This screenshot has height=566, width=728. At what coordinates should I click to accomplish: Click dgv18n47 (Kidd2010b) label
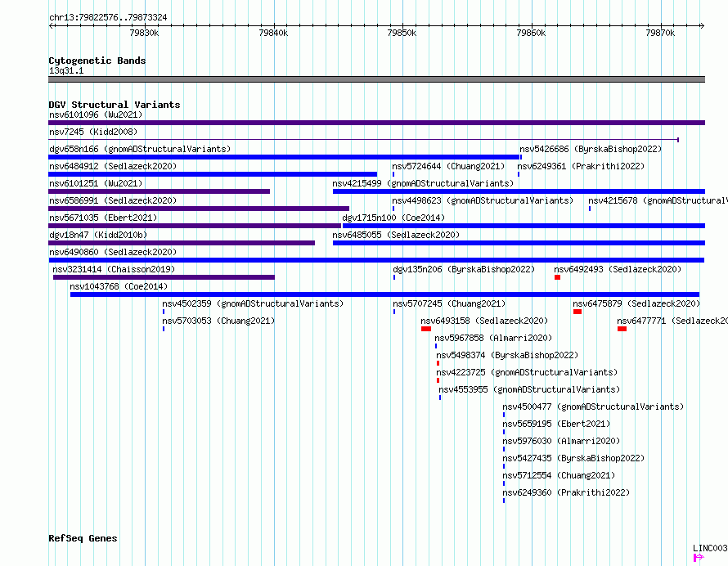pos(98,235)
